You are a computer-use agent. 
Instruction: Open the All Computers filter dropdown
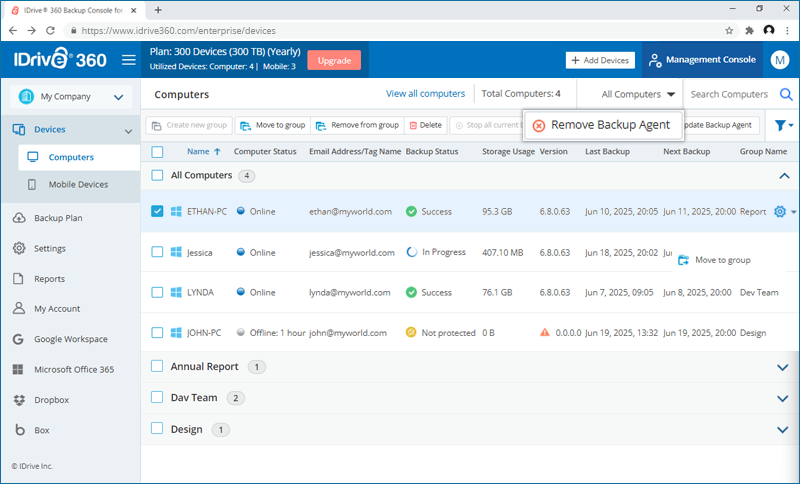(x=638, y=95)
